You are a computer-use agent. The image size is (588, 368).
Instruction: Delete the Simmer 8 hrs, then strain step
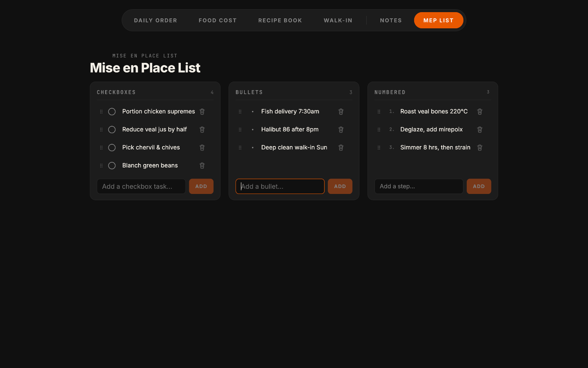(480, 148)
